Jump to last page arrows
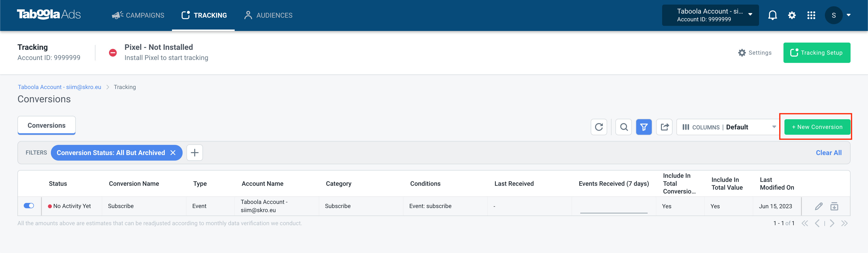Screen dimensions: 868x253 tap(844, 223)
